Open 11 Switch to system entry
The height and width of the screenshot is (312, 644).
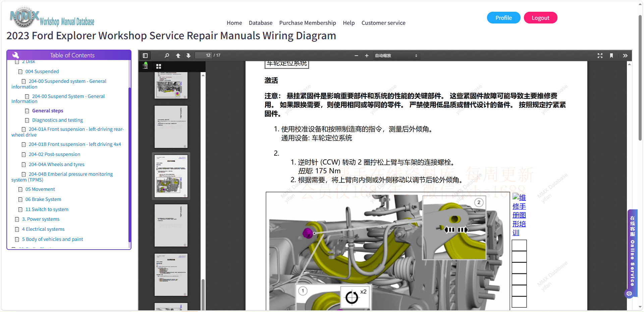(47, 209)
